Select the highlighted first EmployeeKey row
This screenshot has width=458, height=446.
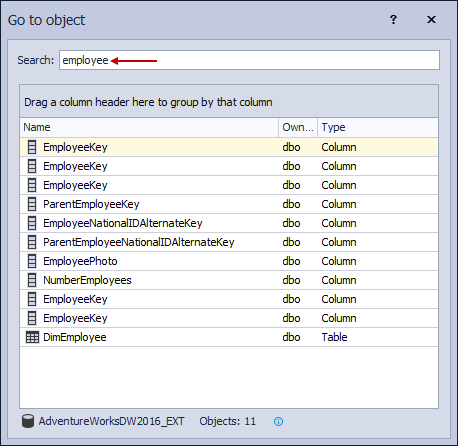229,147
